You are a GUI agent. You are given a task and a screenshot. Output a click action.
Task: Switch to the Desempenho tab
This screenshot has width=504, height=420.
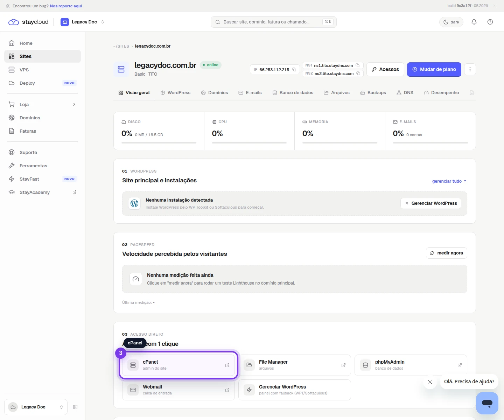pos(441,93)
